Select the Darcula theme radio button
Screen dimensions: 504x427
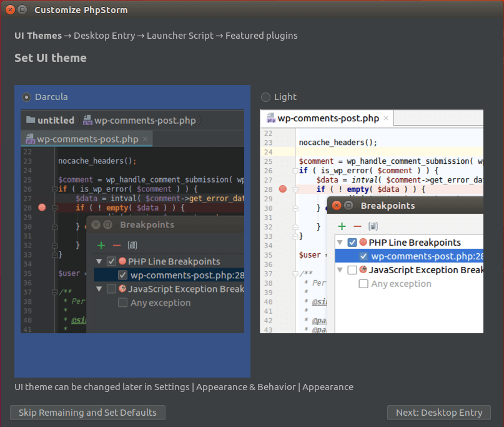pyautogui.click(x=27, y=97)
